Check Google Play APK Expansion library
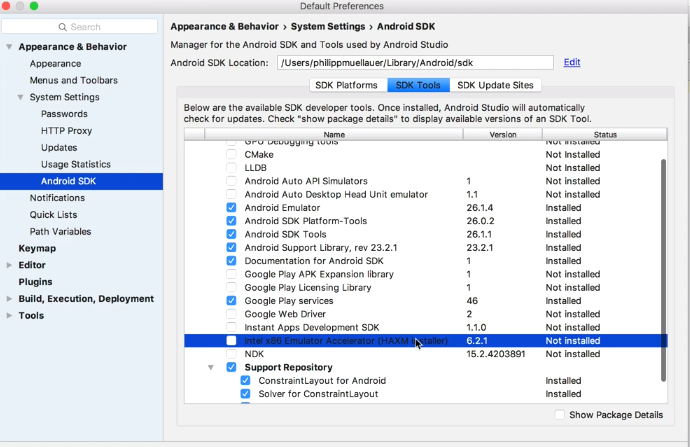Image resolution: width=690 pixels, height=447 pixels. pyautogui.click(x=231, y=274)
